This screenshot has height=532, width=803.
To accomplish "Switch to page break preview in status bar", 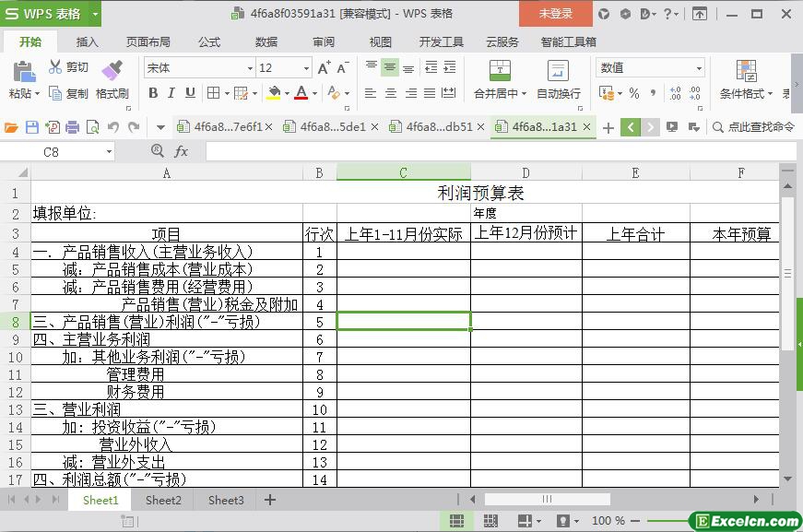I will point(490,521).
